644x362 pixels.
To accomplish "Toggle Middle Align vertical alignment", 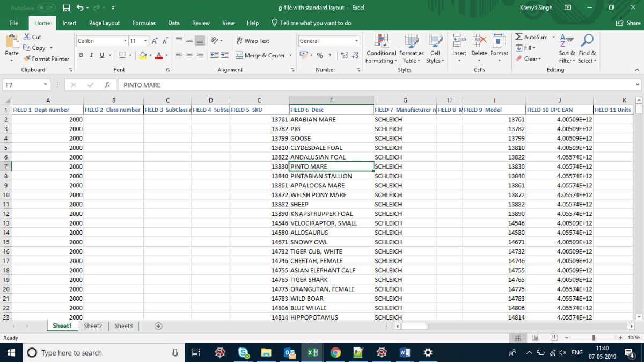I will (x=189, y=41).
